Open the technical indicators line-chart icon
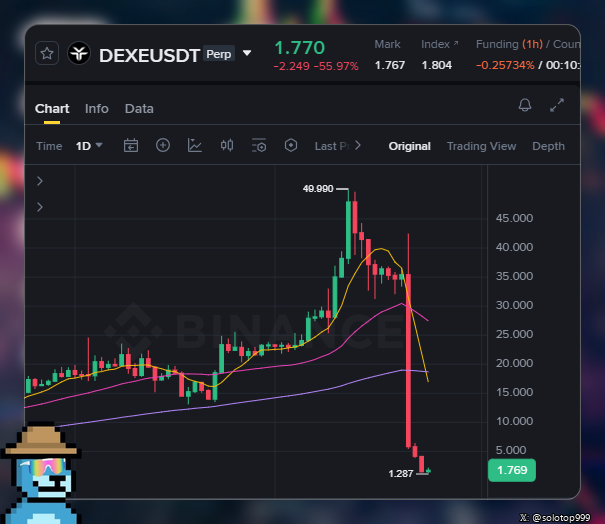The height and width of the screenshot is (524, 605). [195, 145]
